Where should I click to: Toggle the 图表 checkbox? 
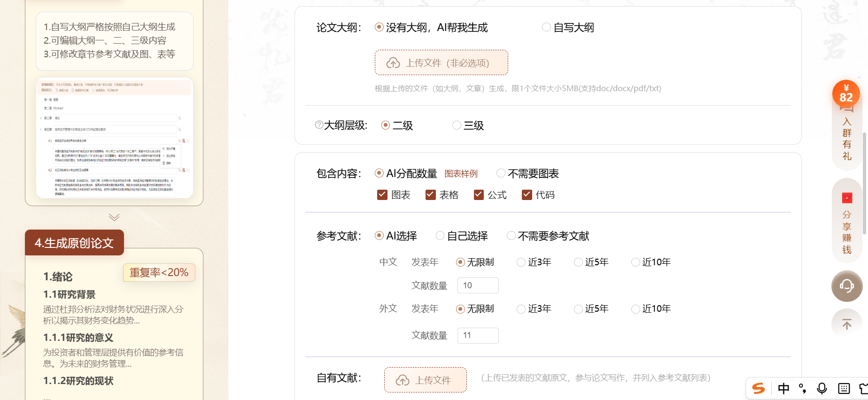click(382, 195)
